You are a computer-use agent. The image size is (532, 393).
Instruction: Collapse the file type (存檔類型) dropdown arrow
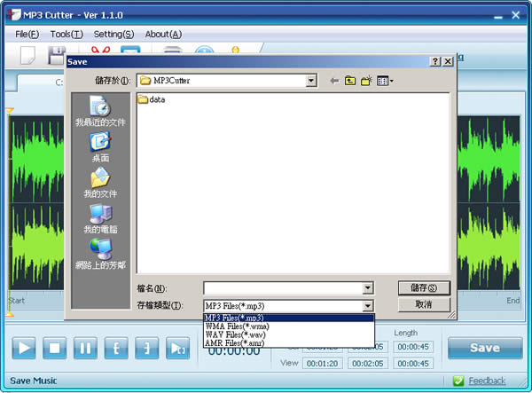coord(367,306)
